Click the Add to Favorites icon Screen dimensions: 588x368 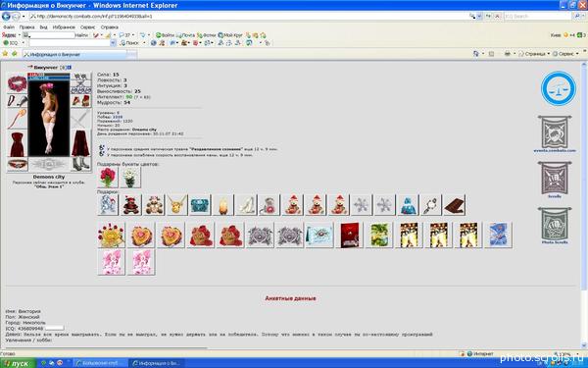(x=15, y=54)
